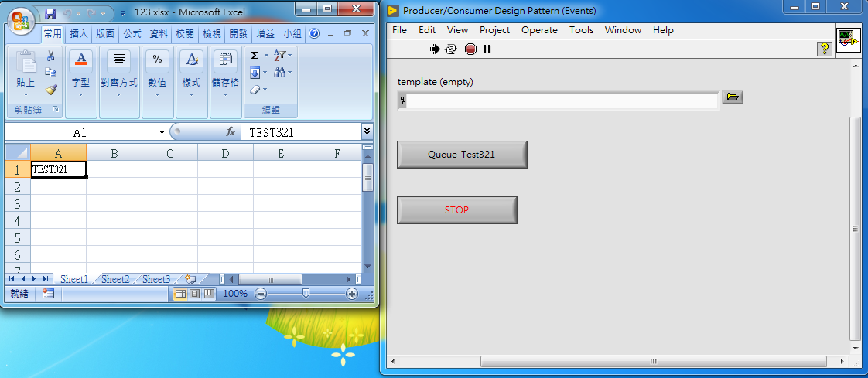Click the Insert Function fx icon
This screenshot has width=868, height=378.
tap(231, 132)
